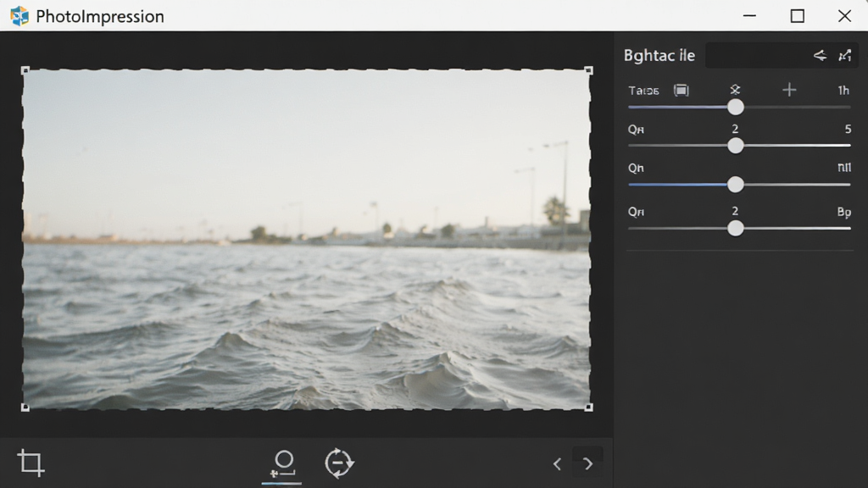The height and width of the screenshot is (488, 868).
Task: Click the "1h" value in the top row
Action: 843,90
